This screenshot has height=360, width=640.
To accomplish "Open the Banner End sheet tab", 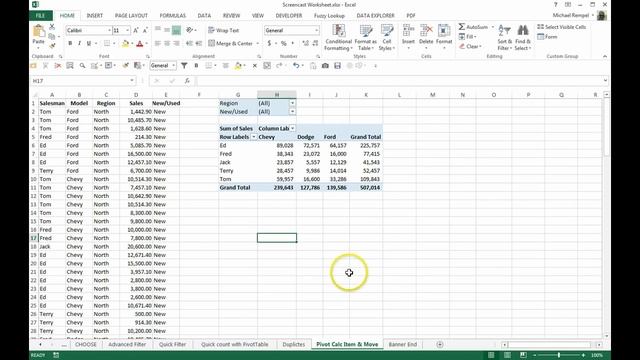I will 402,344.
